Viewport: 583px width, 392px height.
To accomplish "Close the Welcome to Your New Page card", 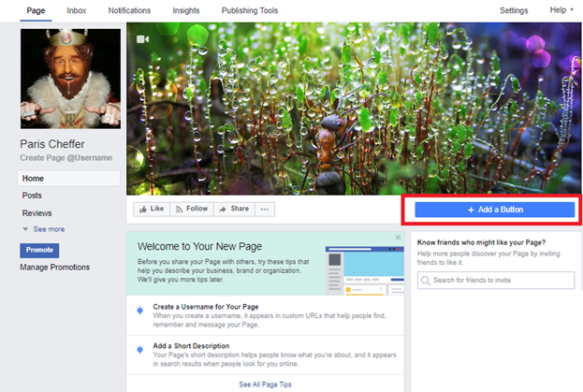I will tap(398, 237).
